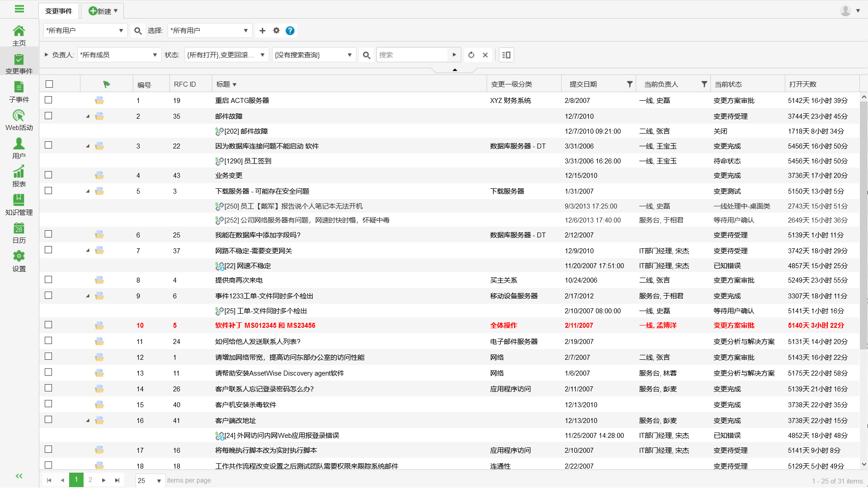Run search with the arrow button
This screenshot has height=488, width=868.
455,55
